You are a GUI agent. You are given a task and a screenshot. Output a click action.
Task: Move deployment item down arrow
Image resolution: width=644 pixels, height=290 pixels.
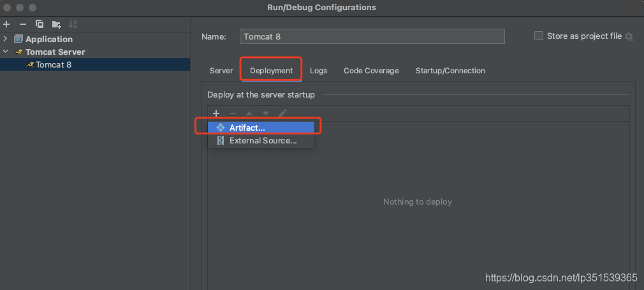pyautogui.click(x=266, y=113)
